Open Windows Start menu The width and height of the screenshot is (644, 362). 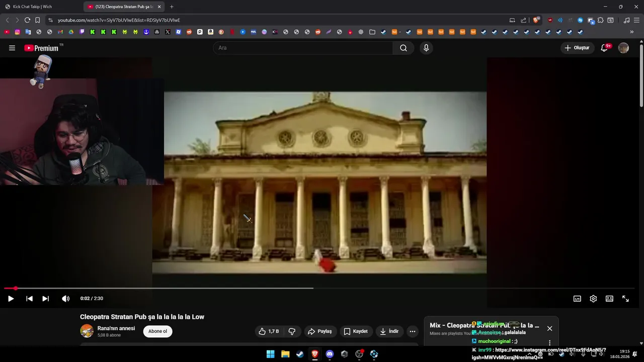click(x=270, y=354)
